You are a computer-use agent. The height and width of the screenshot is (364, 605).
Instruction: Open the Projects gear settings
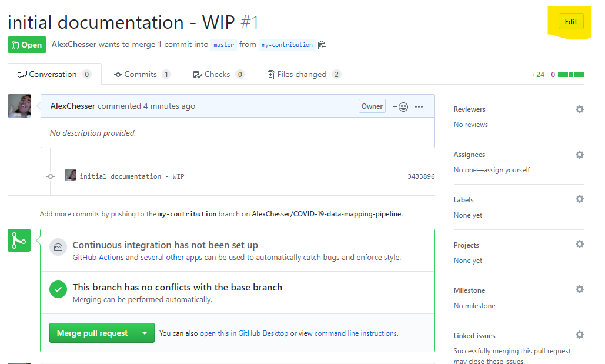[x=580, y=244]
